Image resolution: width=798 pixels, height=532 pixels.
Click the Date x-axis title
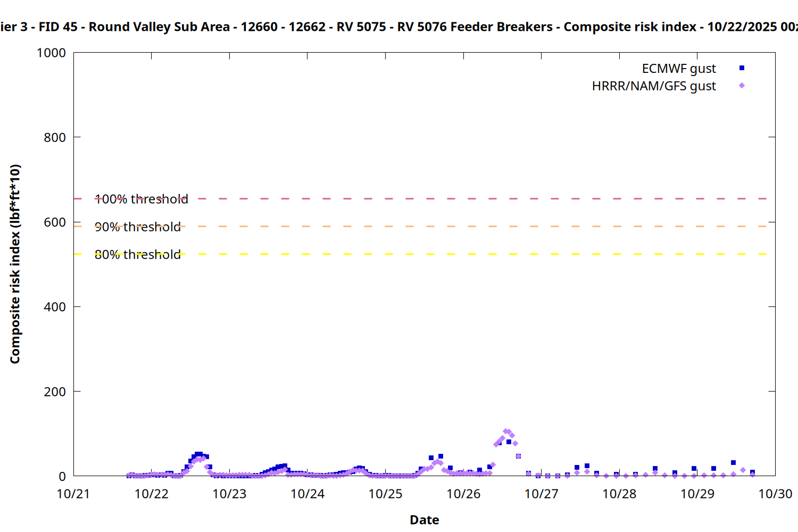(x=424, y=520)
